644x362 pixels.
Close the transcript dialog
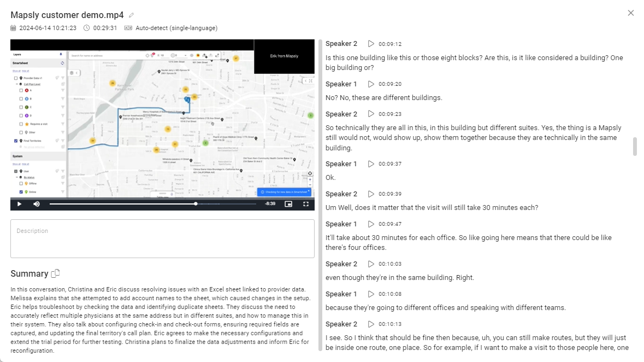click(x=631, y=13)
